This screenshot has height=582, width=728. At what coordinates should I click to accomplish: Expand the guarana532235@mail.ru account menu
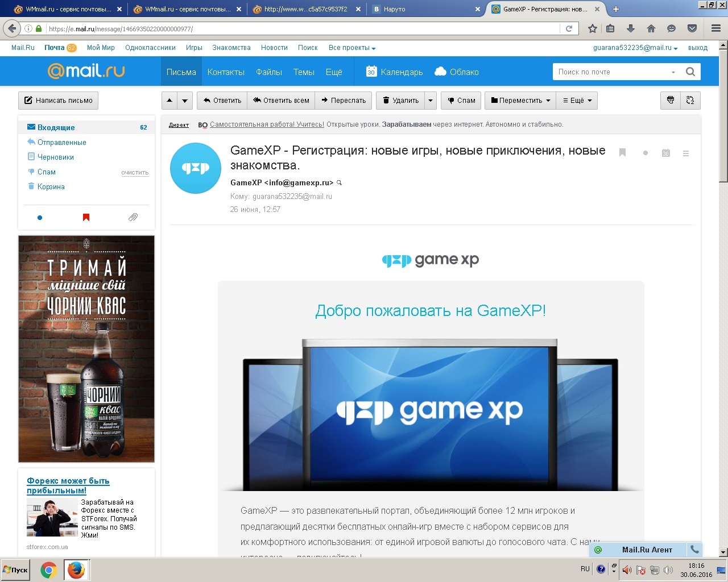(635, 48)
